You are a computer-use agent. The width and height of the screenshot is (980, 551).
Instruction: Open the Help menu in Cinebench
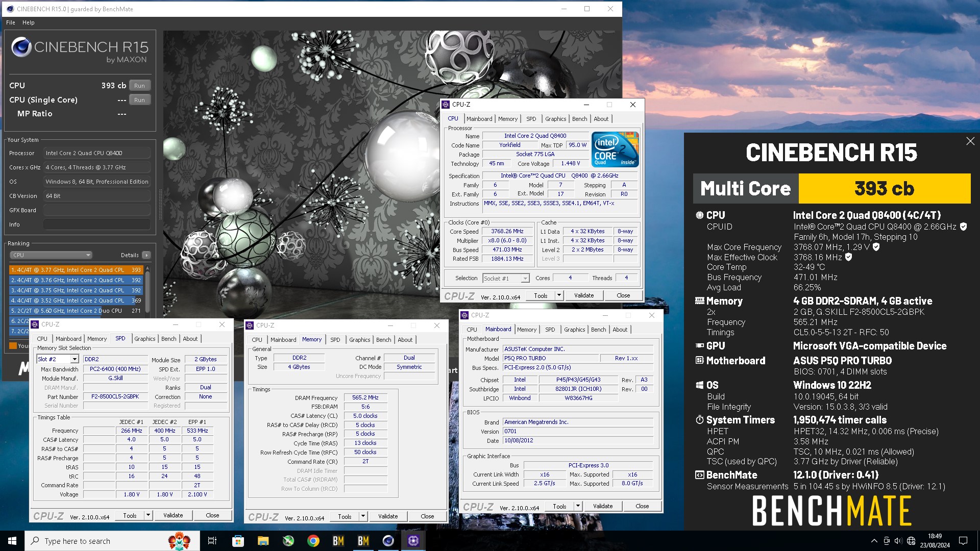(29, 22)
